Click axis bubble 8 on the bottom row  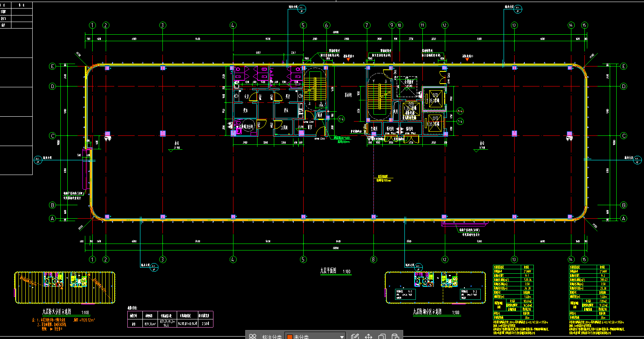coord(373,259)
